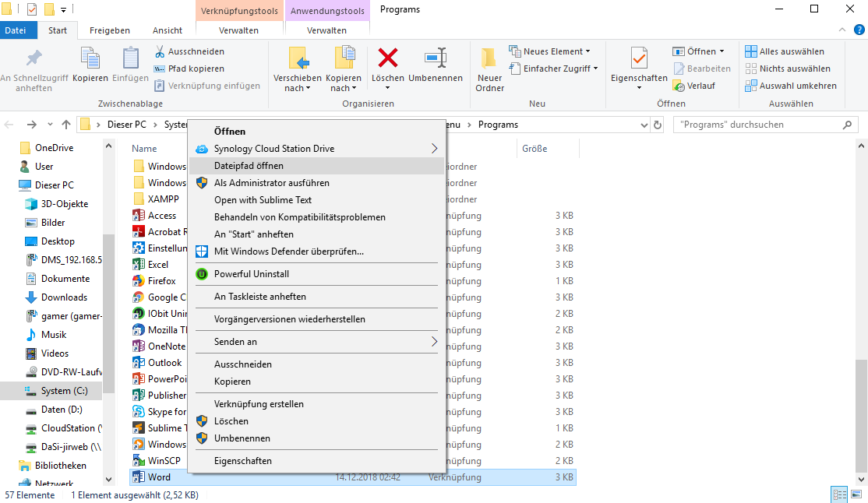Select Dateipfad öffnen in context menu
868x503 pixels.
pos(249,166)
